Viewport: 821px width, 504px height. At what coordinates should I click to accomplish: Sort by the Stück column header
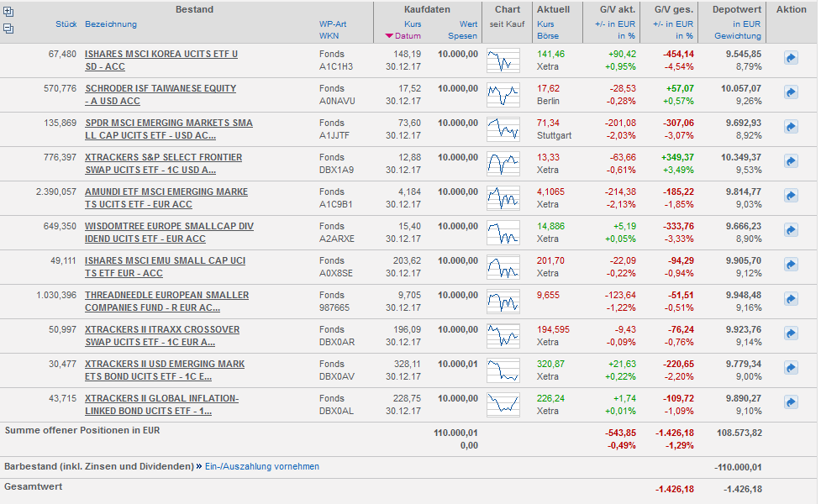coord(66,24)
